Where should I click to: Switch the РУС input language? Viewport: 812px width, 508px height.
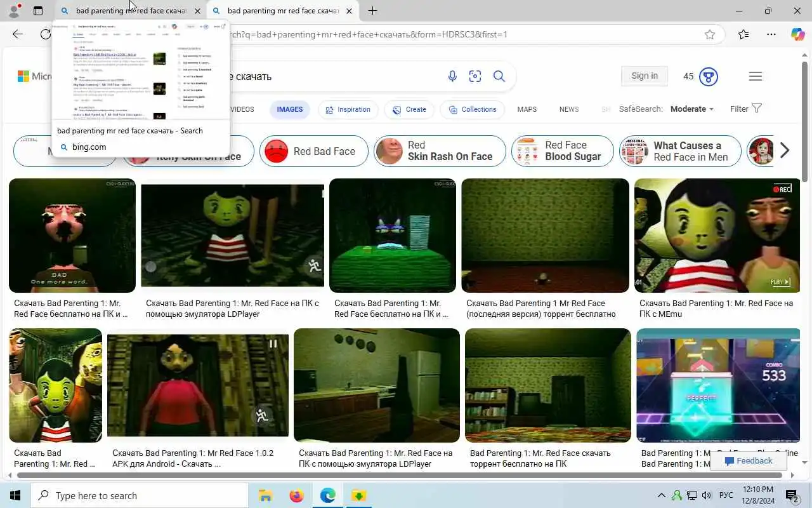coord(726,495)
